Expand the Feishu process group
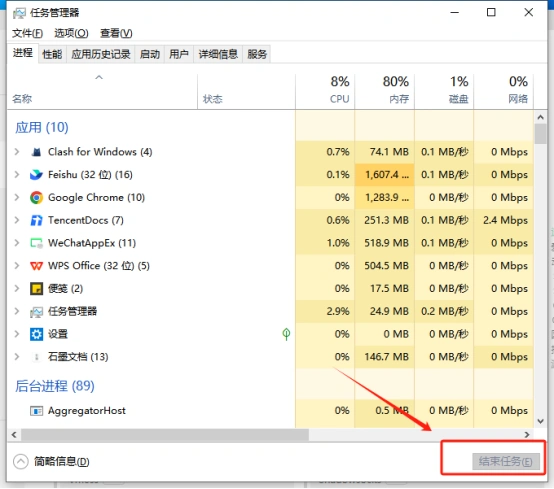 click(x=17, y=175)
